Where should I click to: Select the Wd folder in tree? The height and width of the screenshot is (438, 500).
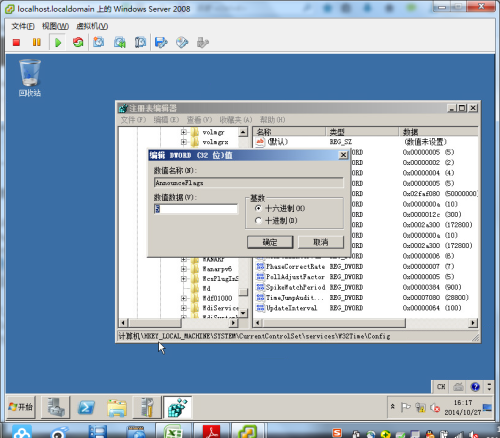206,288
